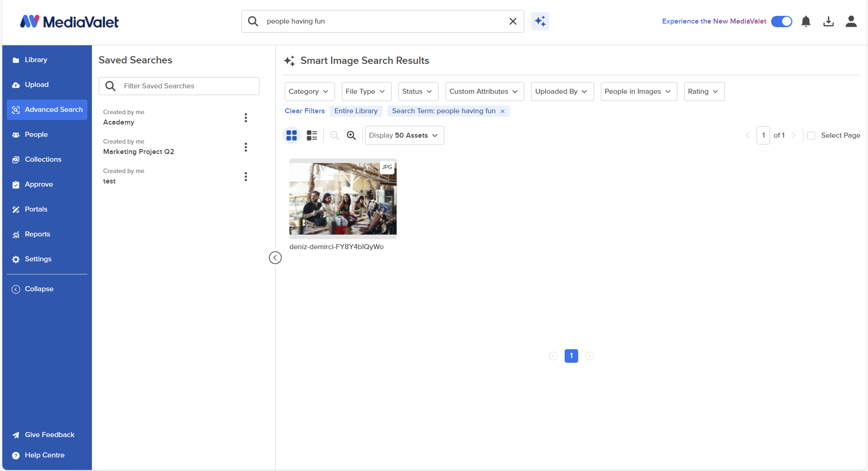The height and width of the screenshot is (471, 868).
Task: Check the Select Page checkbox
Action: click(811, 136)
